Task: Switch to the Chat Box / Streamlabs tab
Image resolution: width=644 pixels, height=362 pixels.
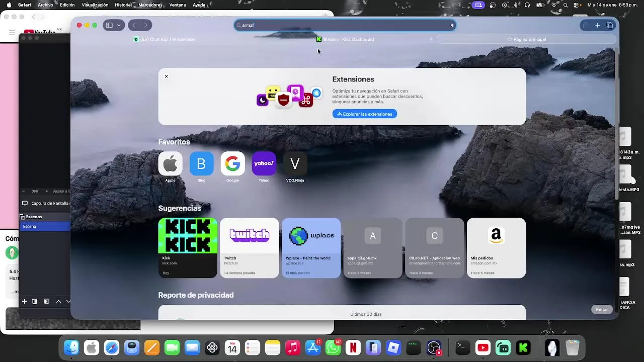Action: tap(165, 39)
